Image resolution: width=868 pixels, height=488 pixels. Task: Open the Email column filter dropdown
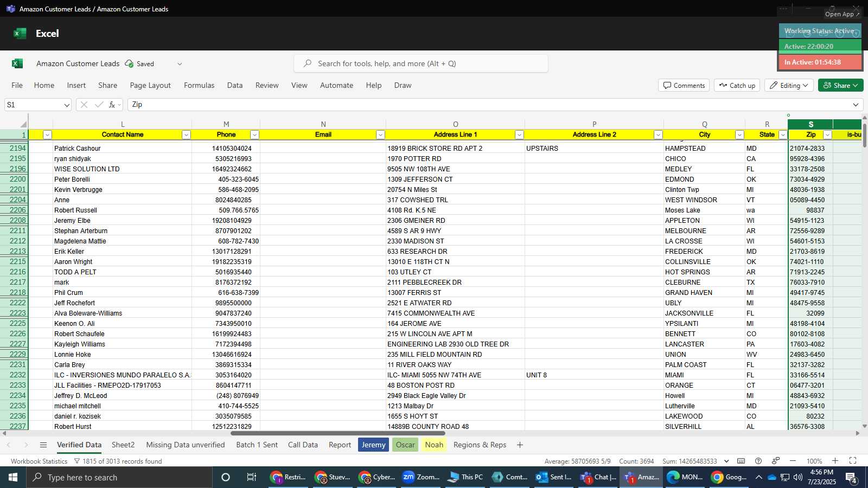(x=380, y=134)
